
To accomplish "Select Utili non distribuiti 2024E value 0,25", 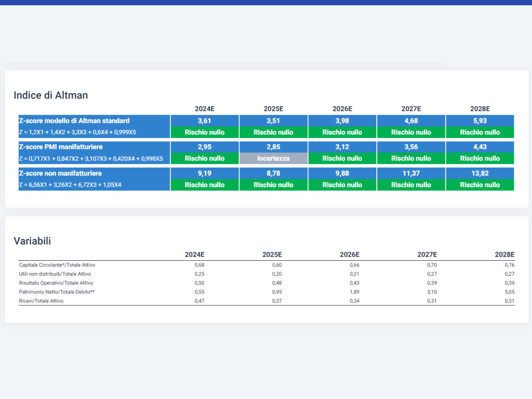I will point(199,274).
